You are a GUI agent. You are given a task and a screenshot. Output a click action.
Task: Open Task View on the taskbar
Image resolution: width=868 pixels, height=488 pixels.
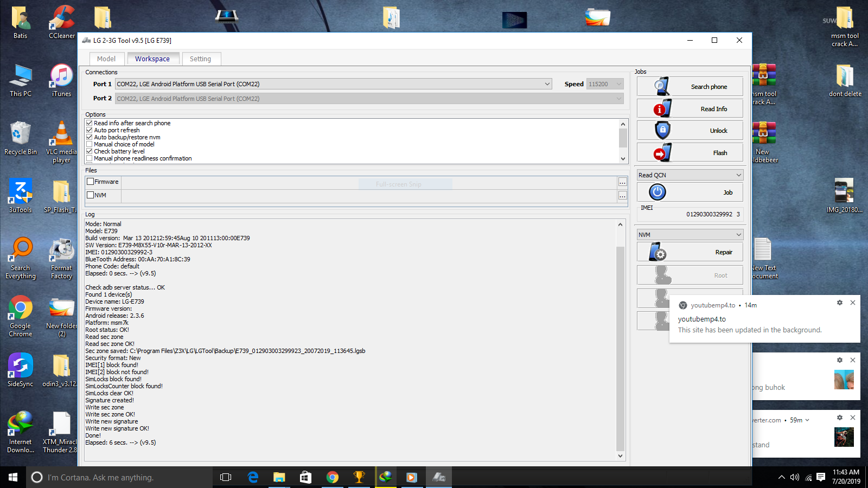[x=226, y=477]
